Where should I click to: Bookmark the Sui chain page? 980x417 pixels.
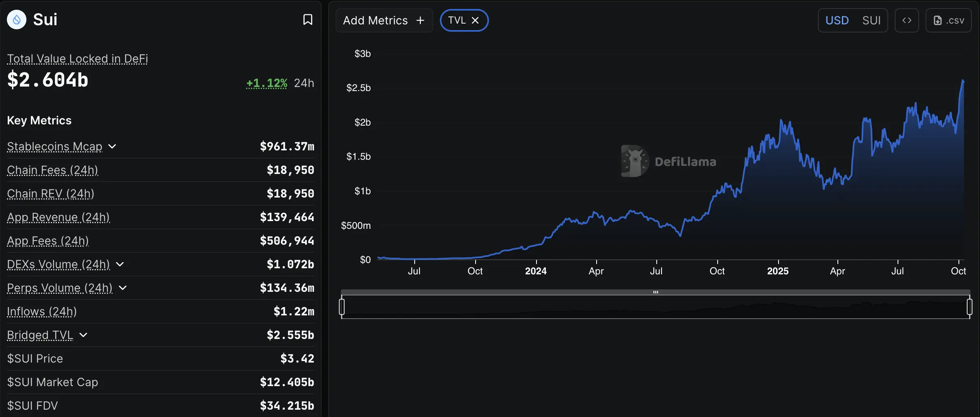click(307, 20)
